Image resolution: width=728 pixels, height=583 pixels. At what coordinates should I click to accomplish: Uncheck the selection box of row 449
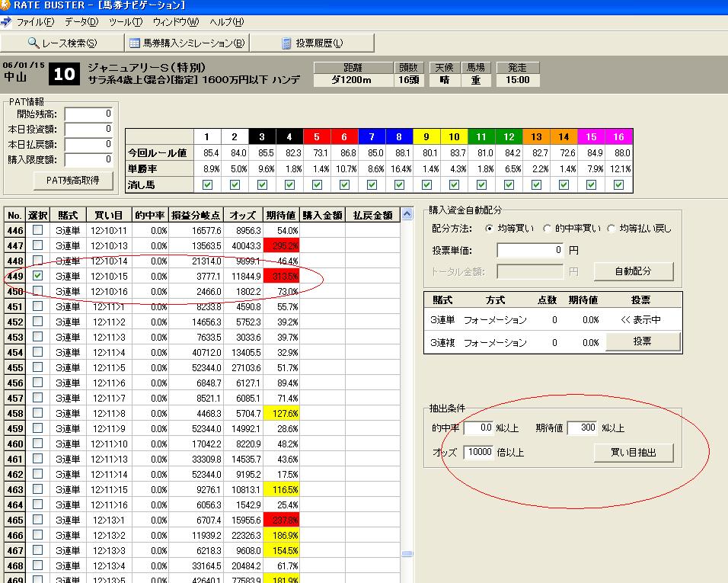(x=37, y=275)
